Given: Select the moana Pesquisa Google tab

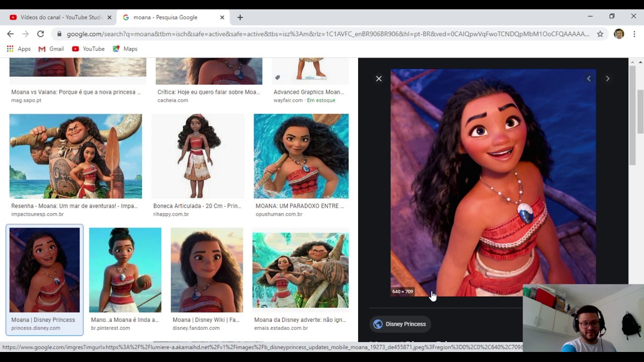Looking at the screenshot, I should point(173,17).
